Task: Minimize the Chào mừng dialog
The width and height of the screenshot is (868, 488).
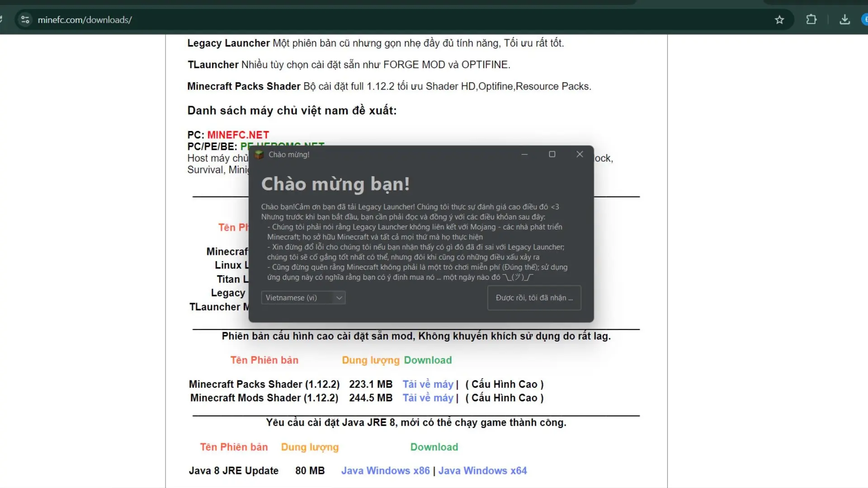Action: (524, 155)
